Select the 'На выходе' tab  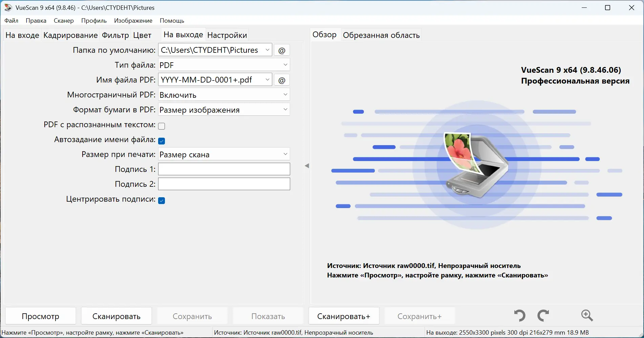coord(183,35)
